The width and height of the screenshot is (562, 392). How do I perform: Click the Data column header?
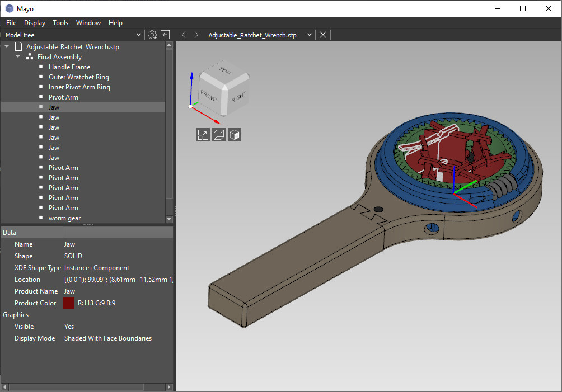[x=32, y=232]
